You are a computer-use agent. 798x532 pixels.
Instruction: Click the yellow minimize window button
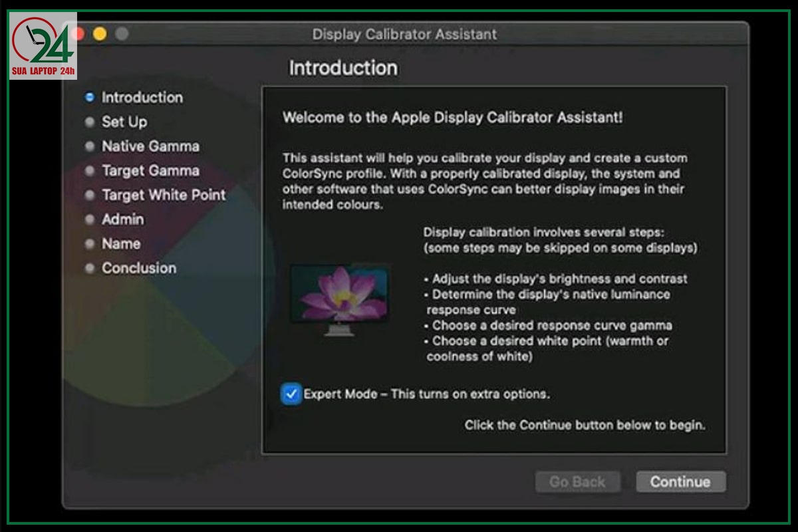pyautogui.click(x=100, y=34)
